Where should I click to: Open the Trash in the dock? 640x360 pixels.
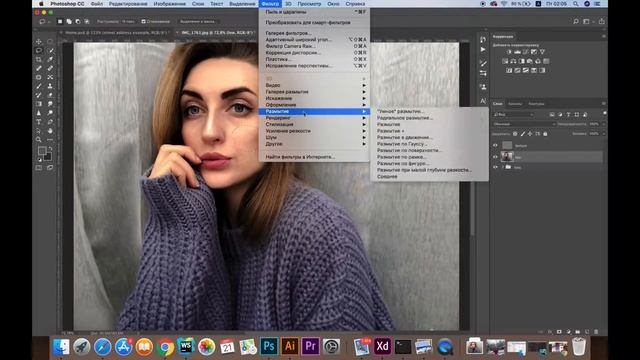(x=579, y=347)
